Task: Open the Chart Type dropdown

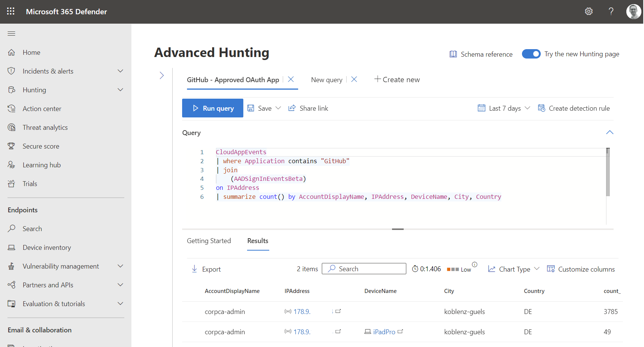Action: (x=514, y=269)
